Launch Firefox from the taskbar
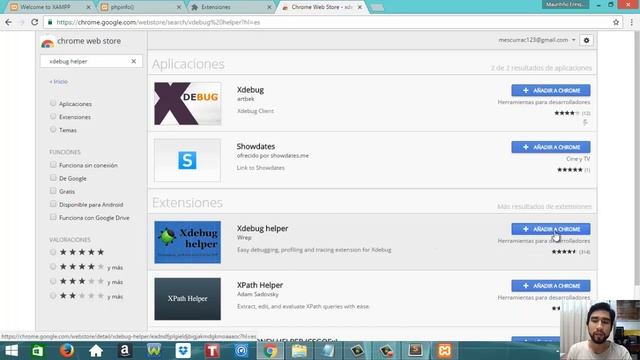 coord(67,351)
